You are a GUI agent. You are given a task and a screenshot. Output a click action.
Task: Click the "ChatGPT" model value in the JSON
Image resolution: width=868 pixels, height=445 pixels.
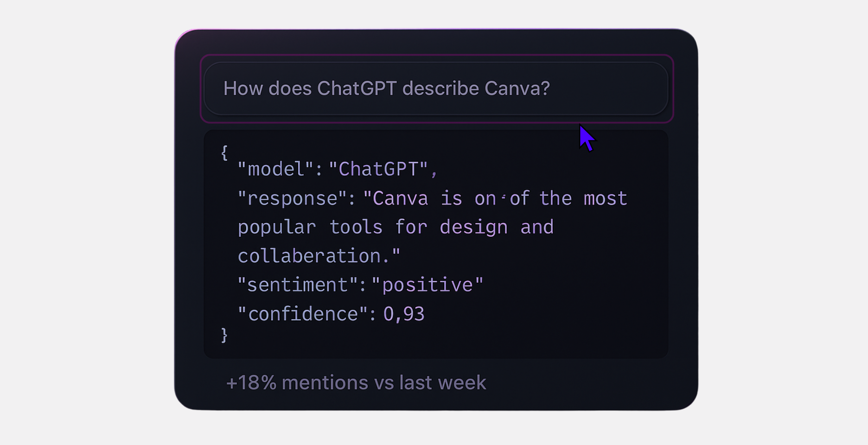tap(378, 170)
